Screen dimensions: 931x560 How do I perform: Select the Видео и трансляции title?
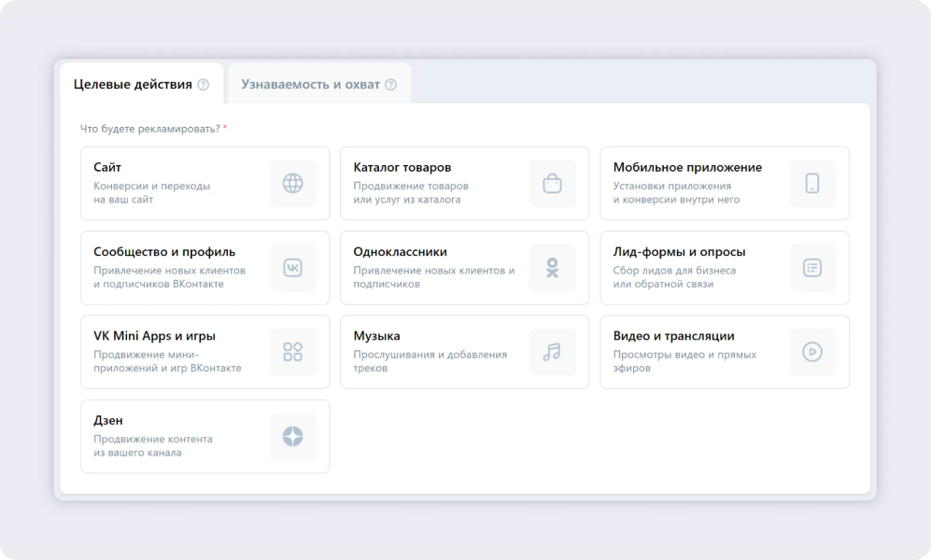pos(674,336)
